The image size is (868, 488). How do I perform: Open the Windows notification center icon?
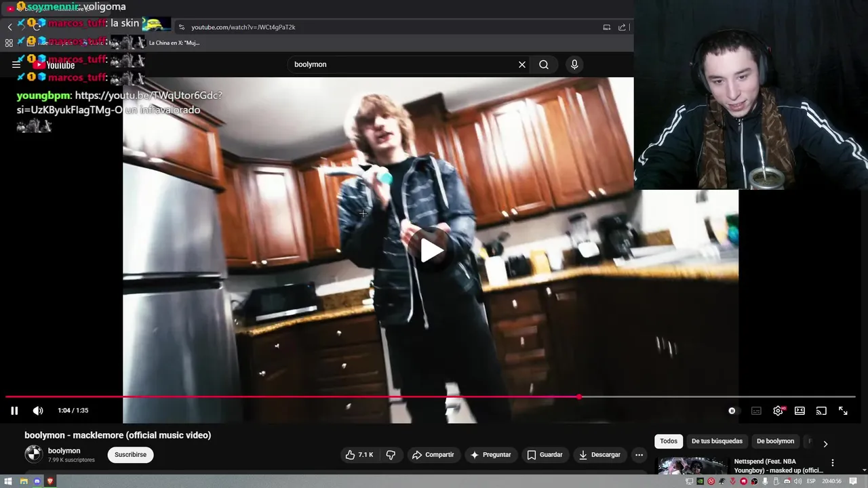853,481
